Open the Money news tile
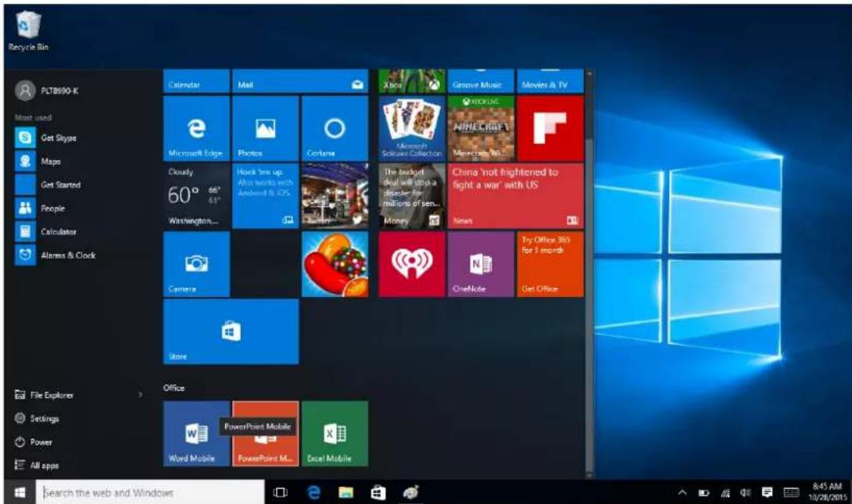The height and width of the screenshot is (504, 852). point(412,196)
